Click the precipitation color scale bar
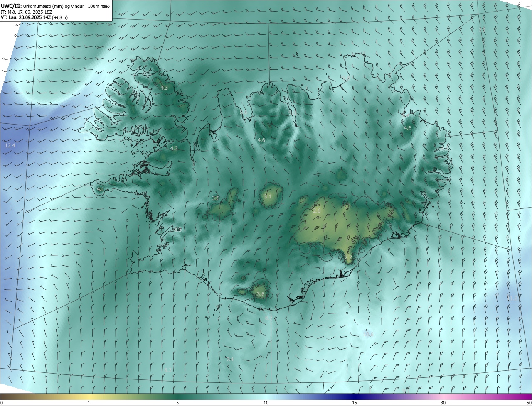 click(x=266, y=397)
